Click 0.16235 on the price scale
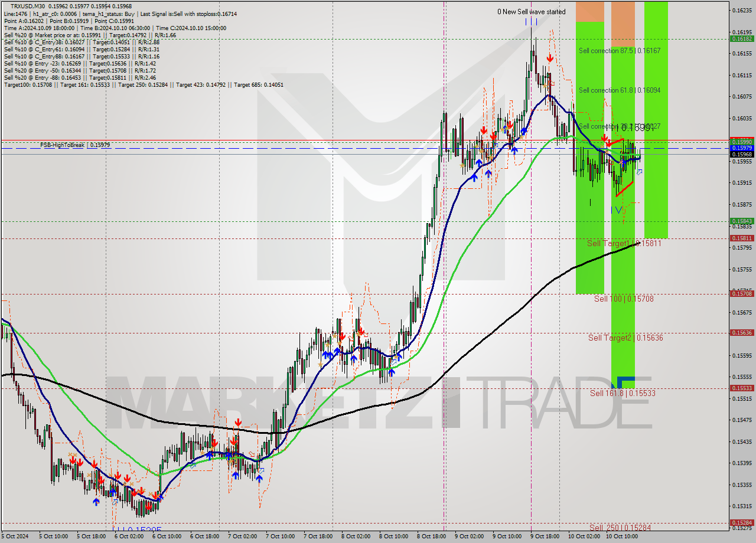The width and height of the screenshot is (756, 543). pos(742,11)
